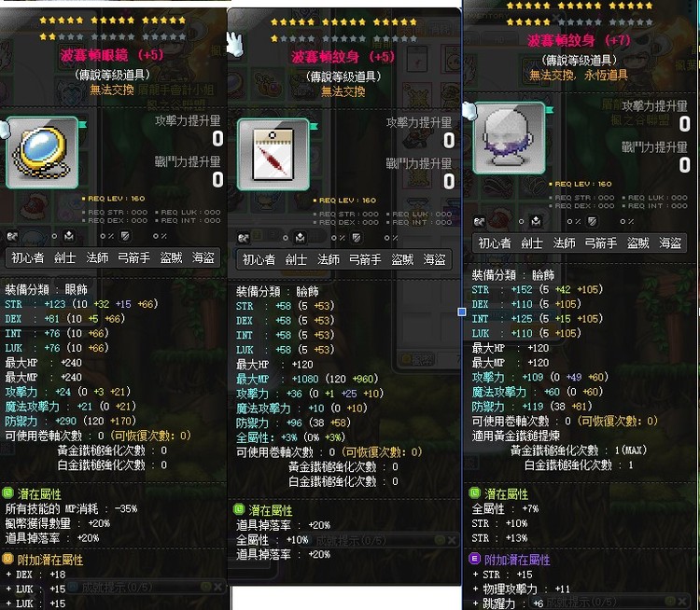
Task: Select 海盜 in the 波賽頓紋身 (+7) job row
Action: pos(670,243)
